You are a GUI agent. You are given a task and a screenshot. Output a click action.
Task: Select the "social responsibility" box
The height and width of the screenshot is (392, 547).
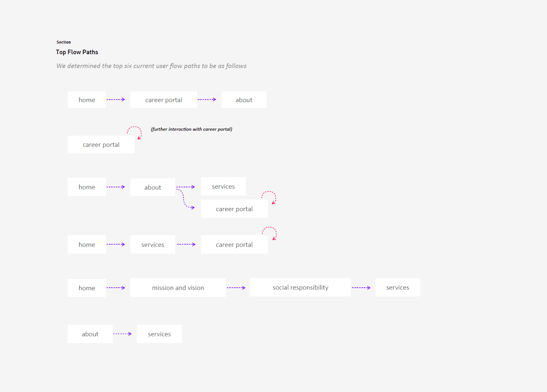[300, 287]
